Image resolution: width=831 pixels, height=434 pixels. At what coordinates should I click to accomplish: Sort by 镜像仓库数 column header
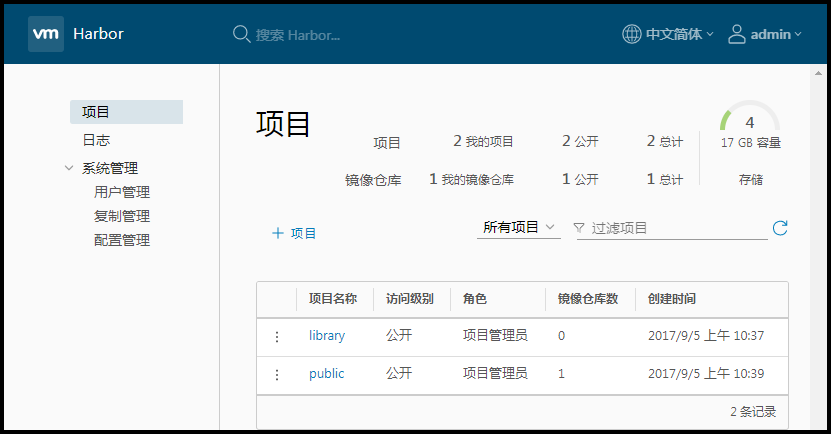click(588, 299)
